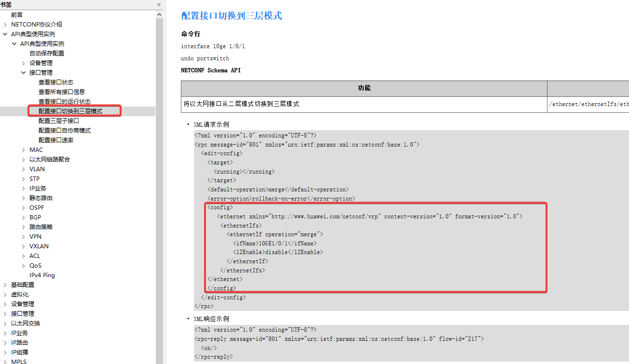Expand the IP路由 bookmark node
The image size is (629, 364).
click(5, 343)
